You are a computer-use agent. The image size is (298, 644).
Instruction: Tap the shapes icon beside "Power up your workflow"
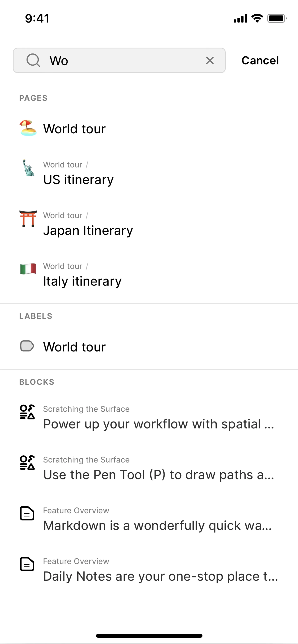pos(27,412)
